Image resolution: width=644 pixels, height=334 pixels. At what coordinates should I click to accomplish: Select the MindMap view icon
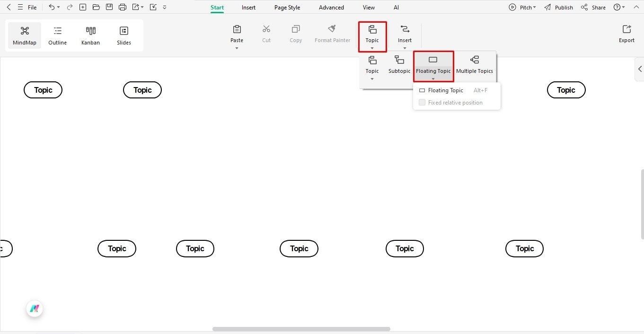(24, 35)
